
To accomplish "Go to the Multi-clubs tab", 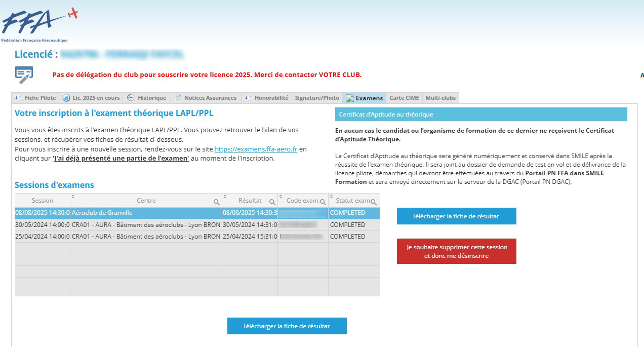I will click(x=440, y=98).
